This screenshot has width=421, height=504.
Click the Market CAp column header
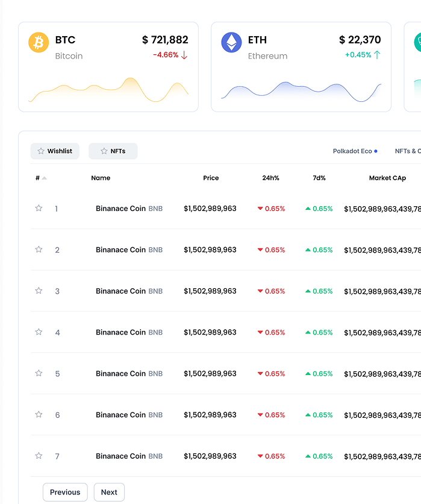tap(388, 178)
